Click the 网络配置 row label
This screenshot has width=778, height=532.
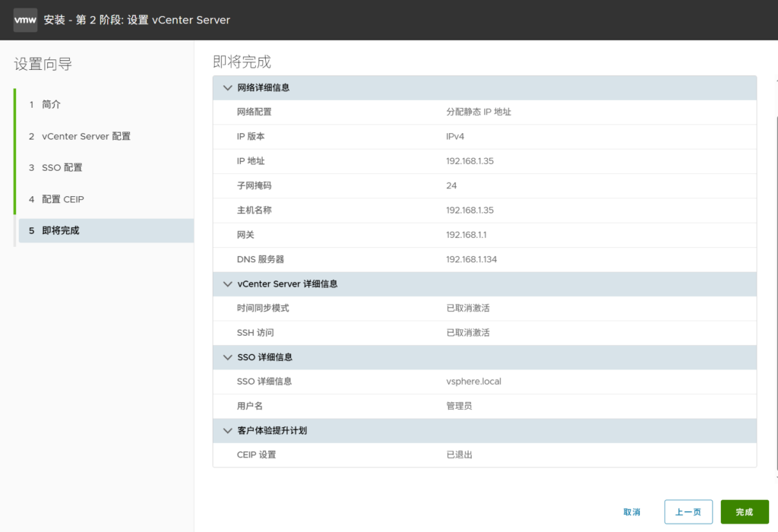tap(254, 112)
